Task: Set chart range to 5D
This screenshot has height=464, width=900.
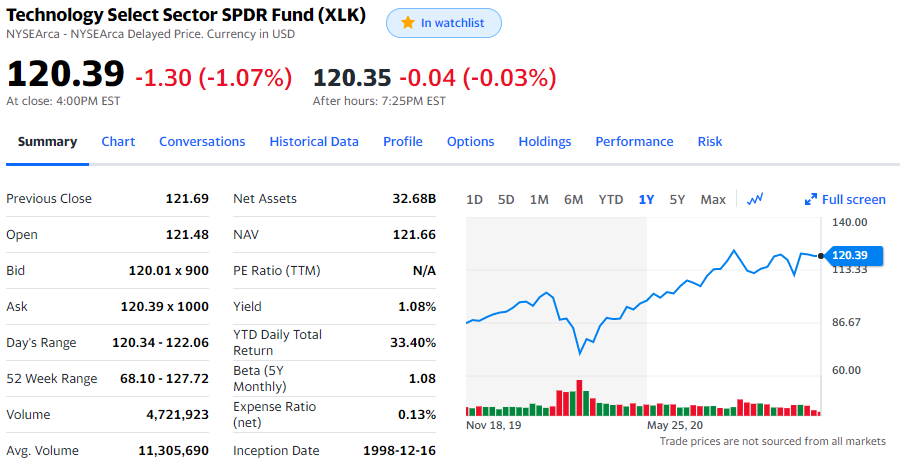Action: (x=506, y=199)
